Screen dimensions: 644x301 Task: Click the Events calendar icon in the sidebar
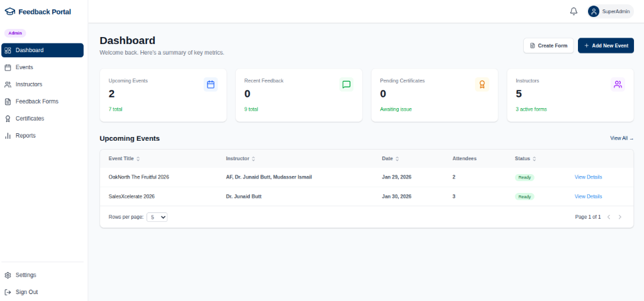[8, 67]
